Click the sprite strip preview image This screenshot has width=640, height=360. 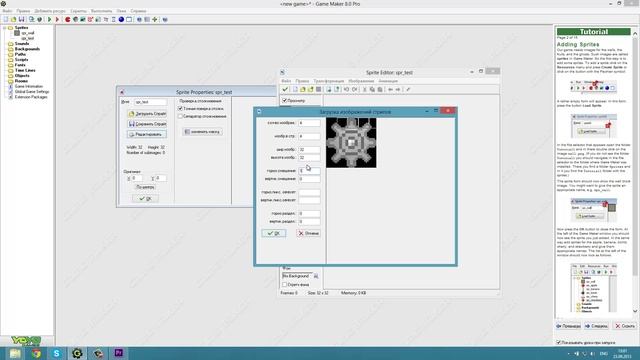click(351, 142)
